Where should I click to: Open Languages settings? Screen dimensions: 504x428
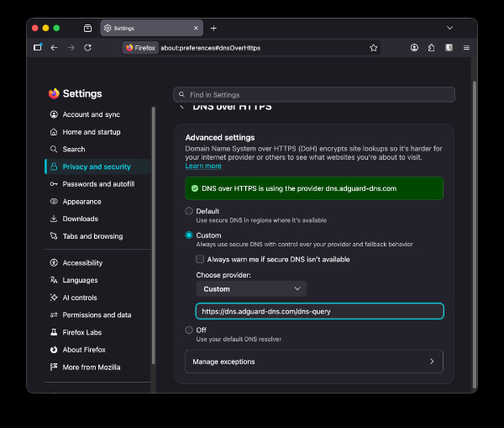97,280
